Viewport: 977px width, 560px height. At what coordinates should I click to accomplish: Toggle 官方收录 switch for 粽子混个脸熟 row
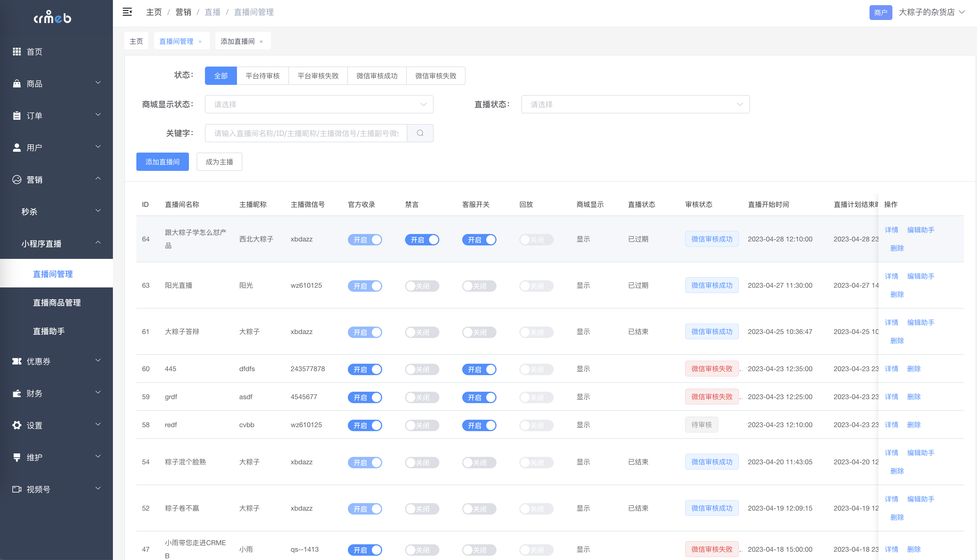coord(365,462)
